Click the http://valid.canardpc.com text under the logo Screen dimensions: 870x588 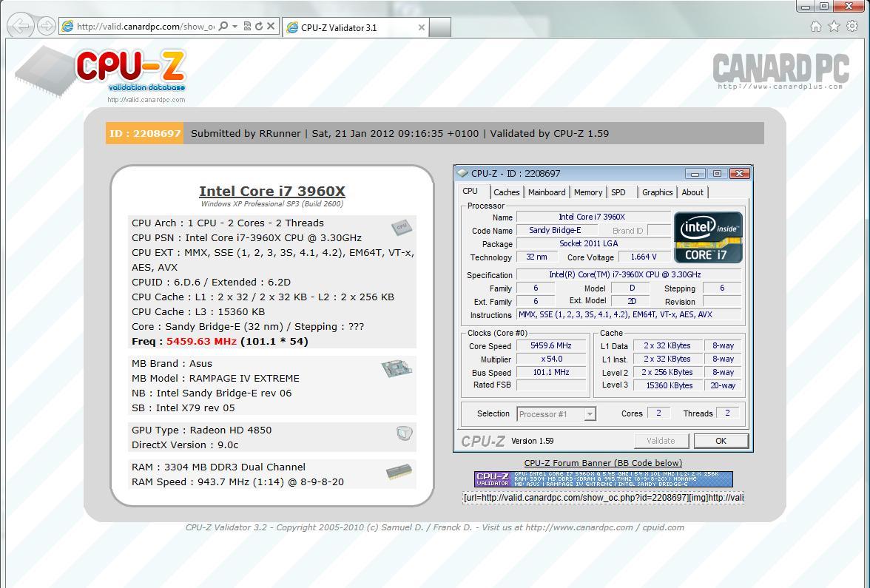146,100
